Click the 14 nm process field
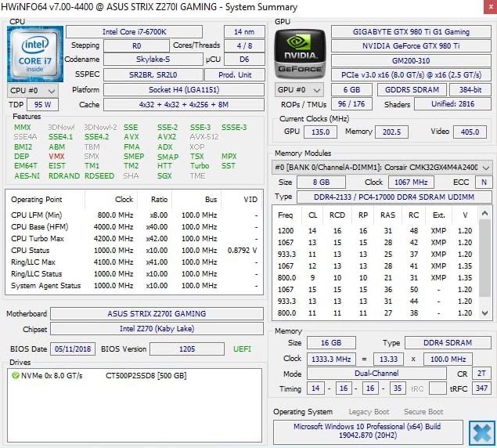Image resolution: width=497 pixels, height=448 pixels. point(244,32)
